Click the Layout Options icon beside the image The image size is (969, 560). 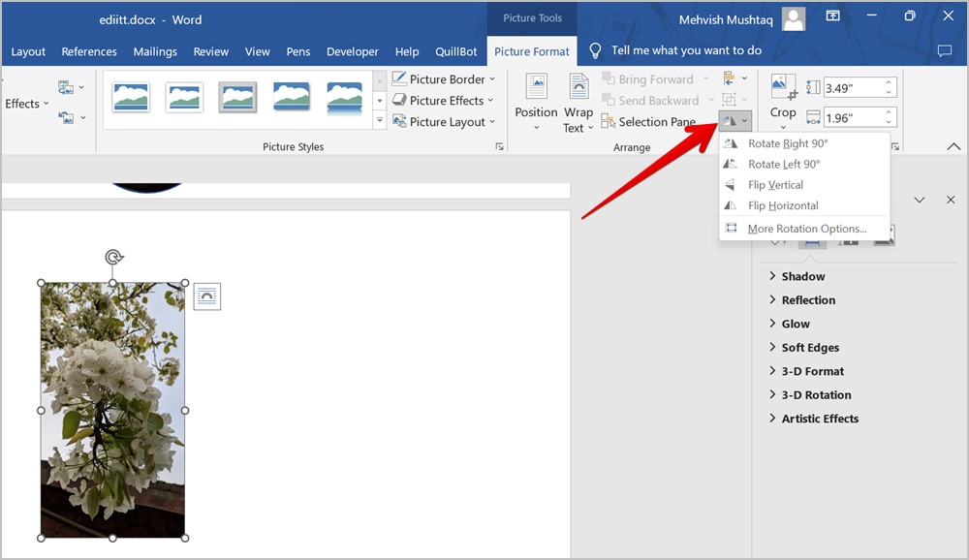[206, 296]
